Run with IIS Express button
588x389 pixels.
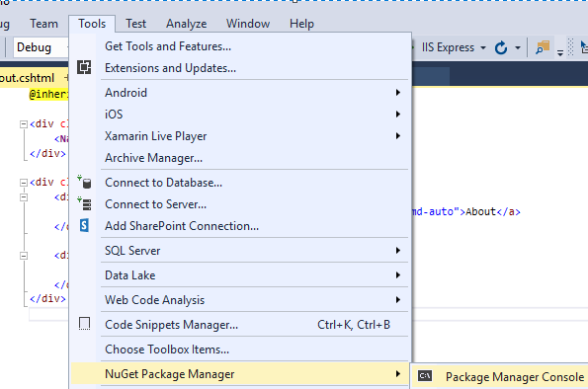(x=448, y=47)
